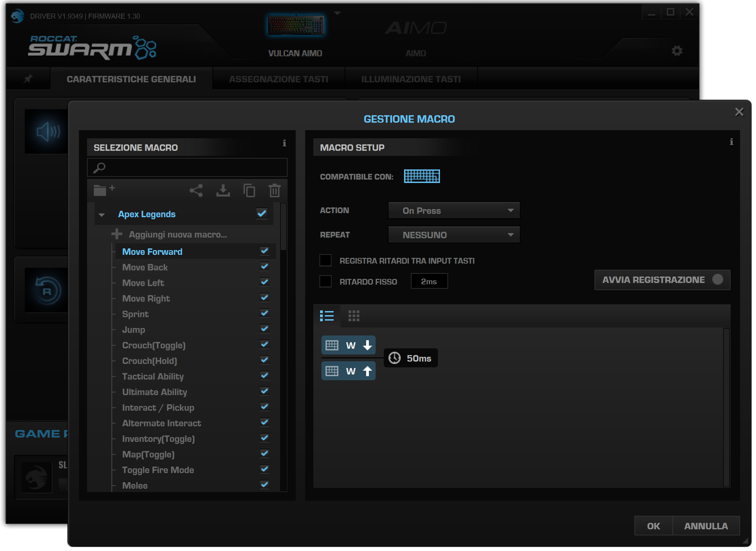Click the search magnifier icon
Image resolution: width=756 pixels, height=551 pixels.
pos(99,168)
